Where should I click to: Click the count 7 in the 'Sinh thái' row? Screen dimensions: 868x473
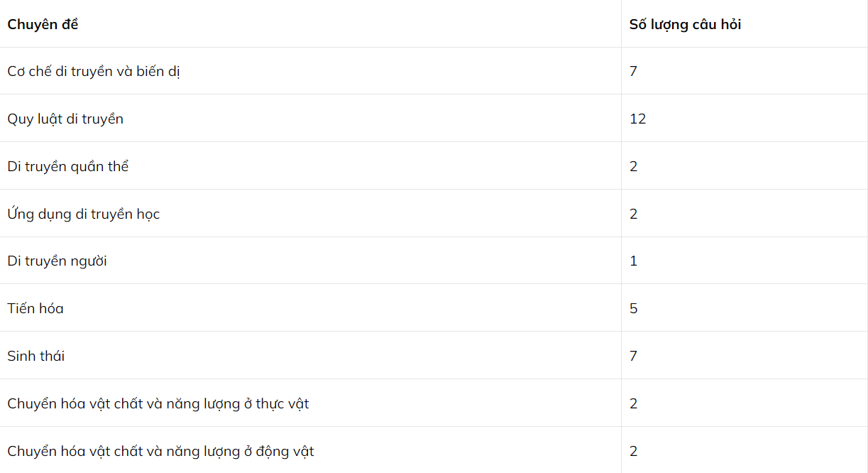(633, 356)
